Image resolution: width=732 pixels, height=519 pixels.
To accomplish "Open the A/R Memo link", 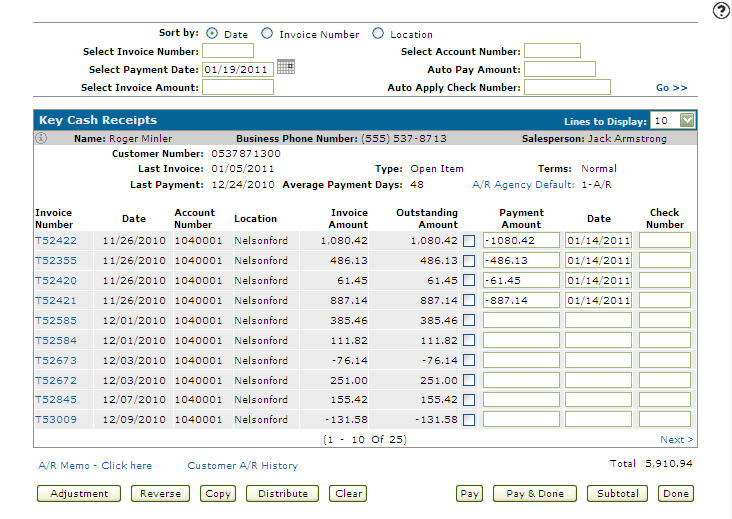I will pyautogui.click(x=95, y=466).
